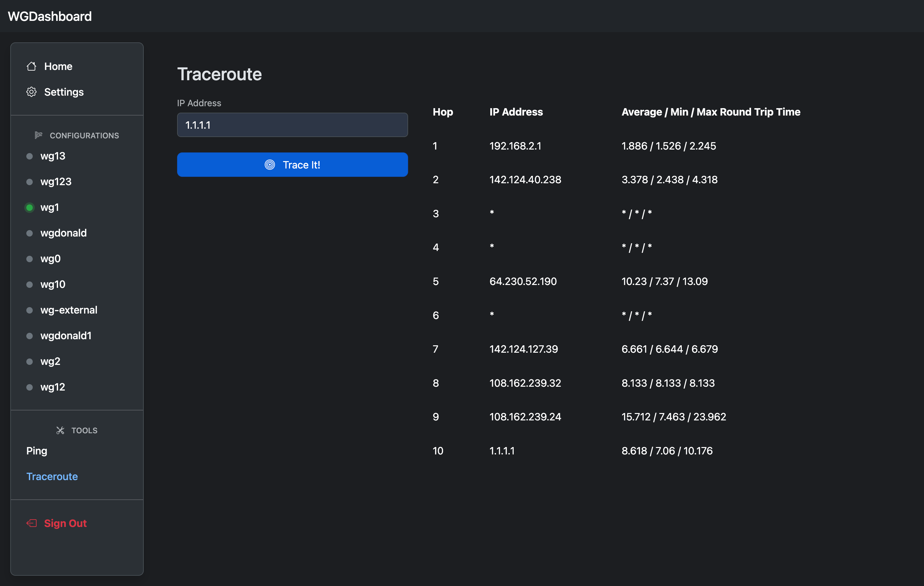Click wg-external status indicator dot

tap(30, 310)
